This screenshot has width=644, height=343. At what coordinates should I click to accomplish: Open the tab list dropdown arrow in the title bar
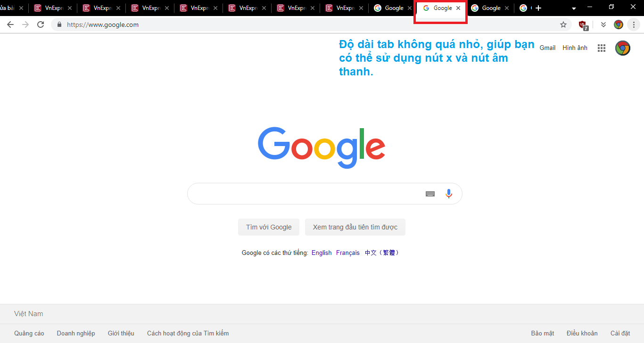pos(574,8)
